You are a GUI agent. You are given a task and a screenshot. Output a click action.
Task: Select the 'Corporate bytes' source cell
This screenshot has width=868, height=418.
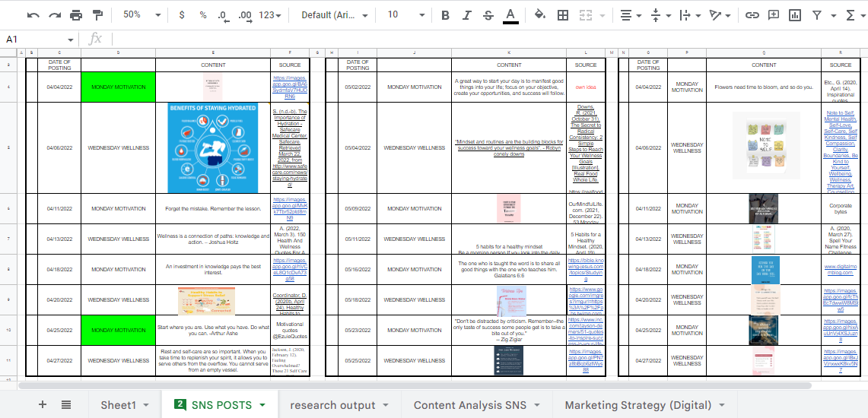tap(841, 208)
